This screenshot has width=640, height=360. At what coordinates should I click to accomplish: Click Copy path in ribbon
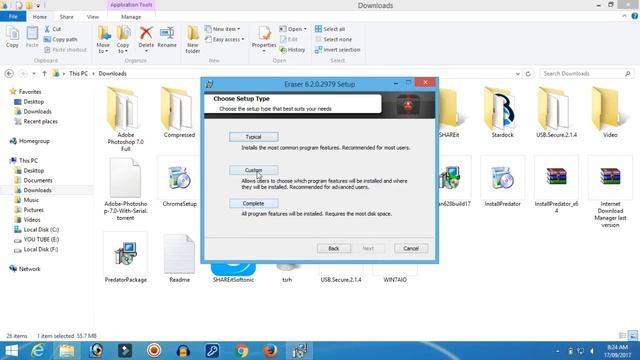click(x=60, y=39)
